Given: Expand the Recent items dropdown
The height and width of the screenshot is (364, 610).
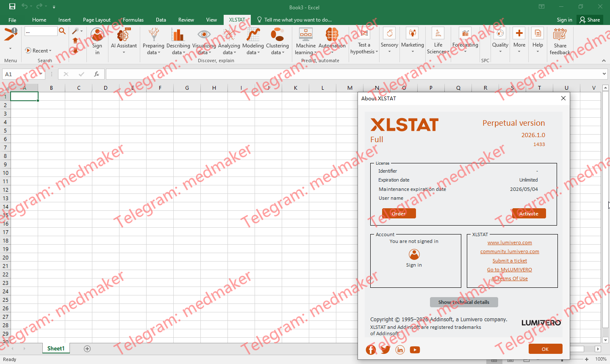Looking at the screenshot, I should 39,50.
